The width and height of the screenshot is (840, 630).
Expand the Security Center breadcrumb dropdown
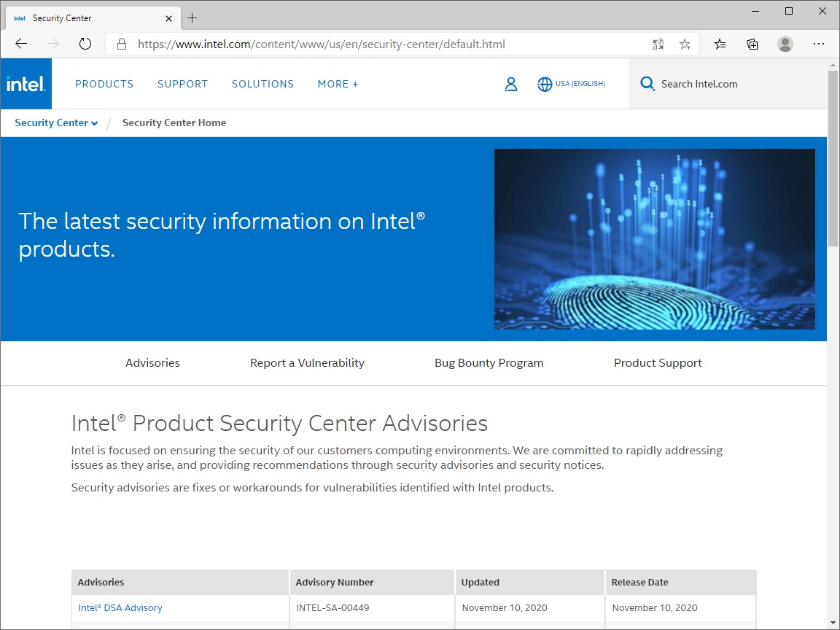point(55,122)
